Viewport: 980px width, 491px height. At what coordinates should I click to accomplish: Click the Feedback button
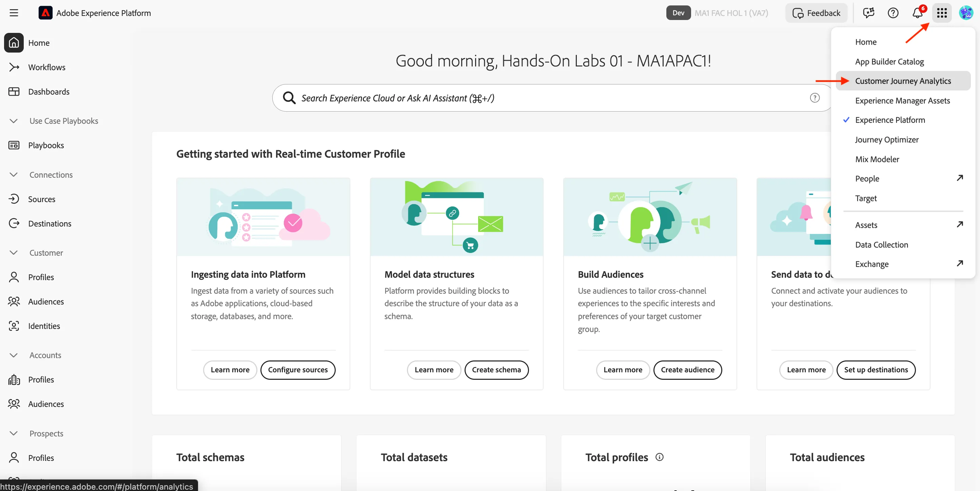coord(817,13)
